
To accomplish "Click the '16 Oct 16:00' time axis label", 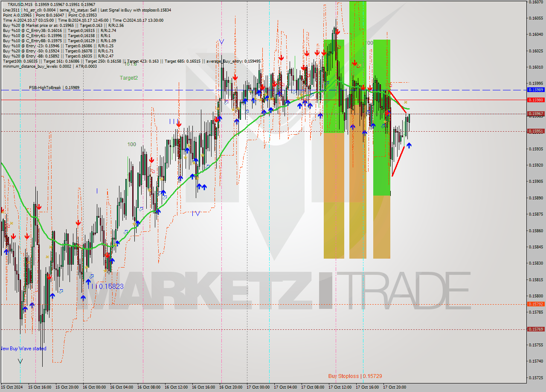I will point(203,387).
